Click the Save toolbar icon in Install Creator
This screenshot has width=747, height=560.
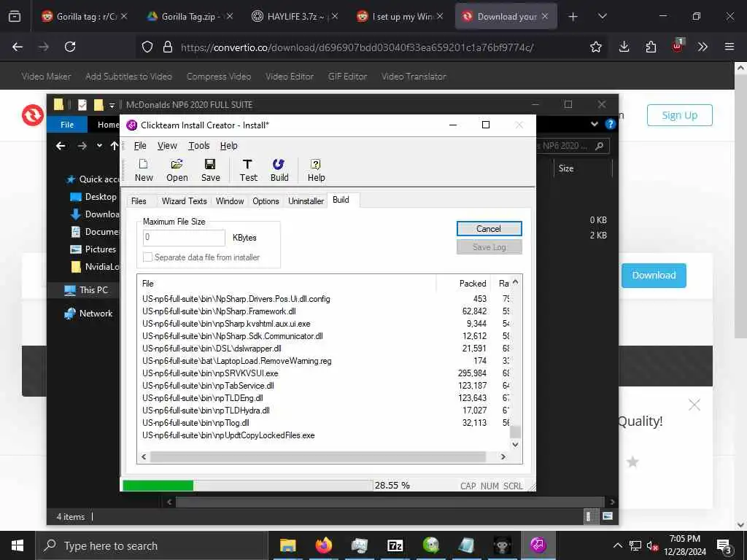tap(210, 170)
